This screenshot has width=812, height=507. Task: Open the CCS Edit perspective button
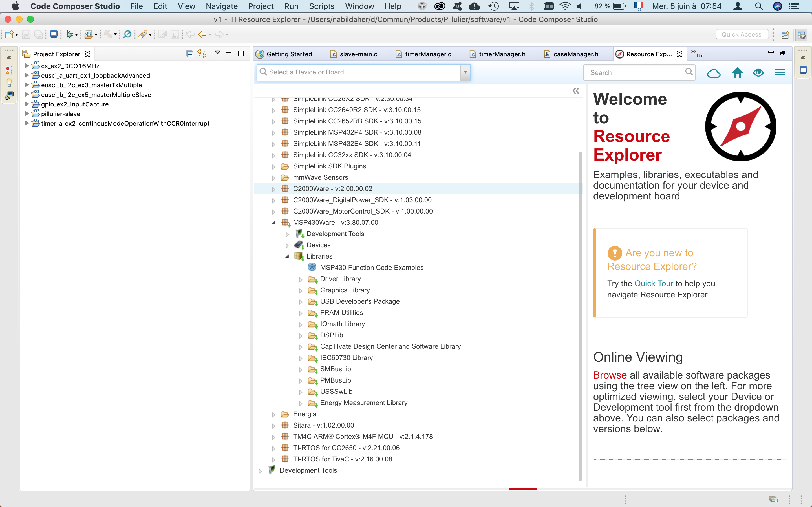pos(802,35)
